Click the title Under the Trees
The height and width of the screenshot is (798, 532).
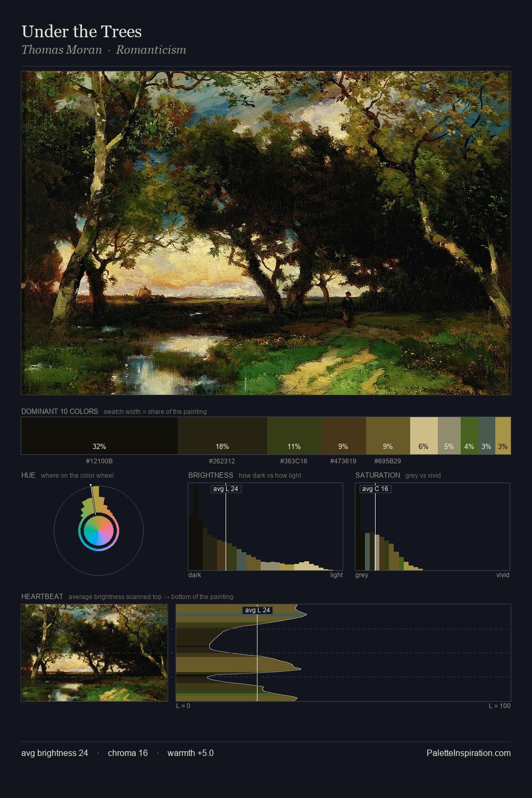pos(81,31)
